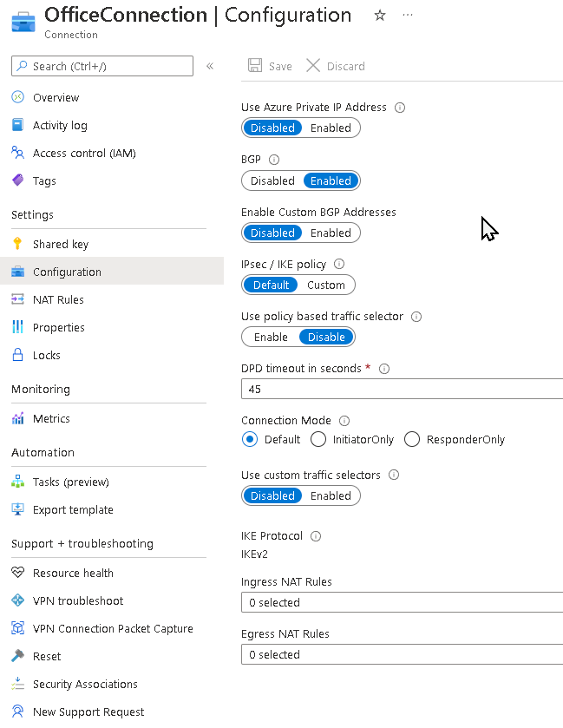
Task: Open Ingress NAT Rules dropdown
Action: pyautogui.click(x=402, y=602)
